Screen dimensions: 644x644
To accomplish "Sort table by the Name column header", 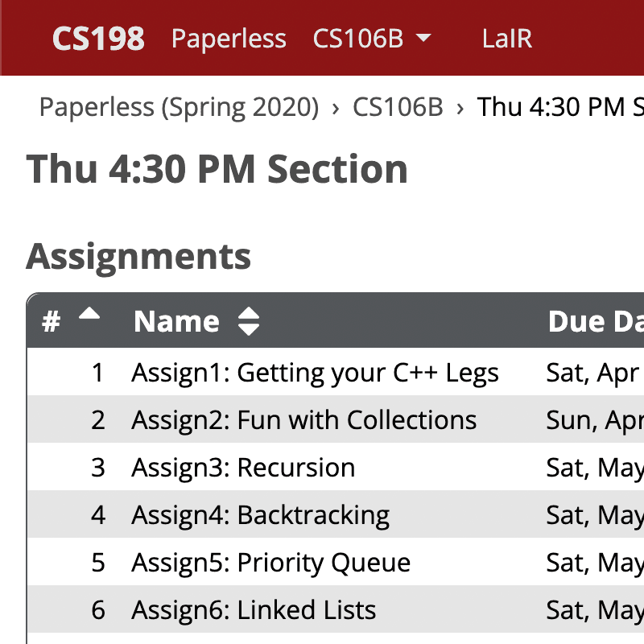I will click(x=176, y=321).
